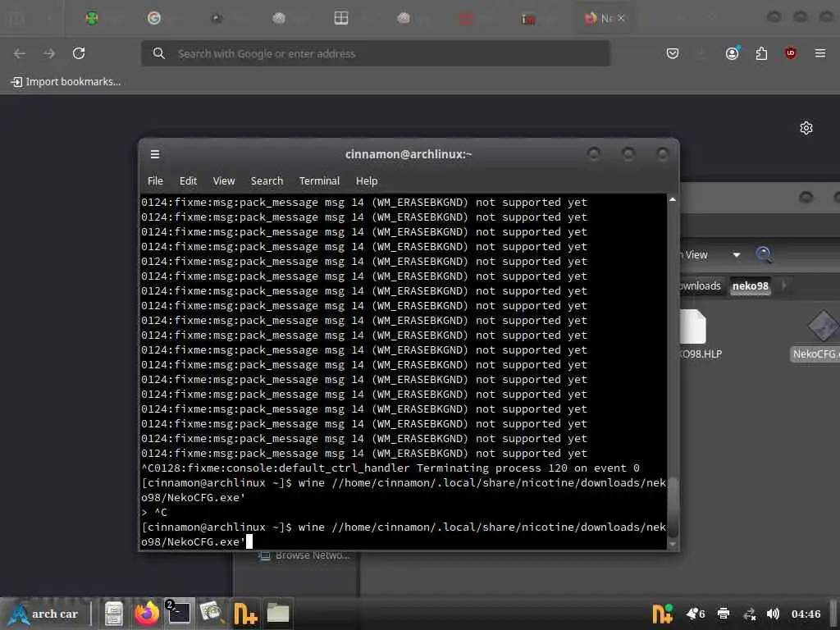The width and height of the screenshot is (840, 630).
Task: Click the Firefox back arrow button
Action: 20,53
